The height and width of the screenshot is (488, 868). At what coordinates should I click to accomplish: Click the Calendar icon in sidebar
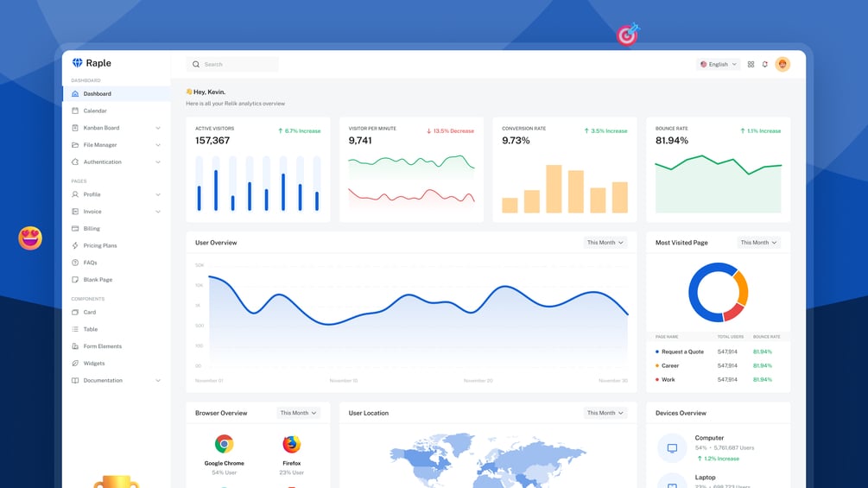(x=75, y=111)
